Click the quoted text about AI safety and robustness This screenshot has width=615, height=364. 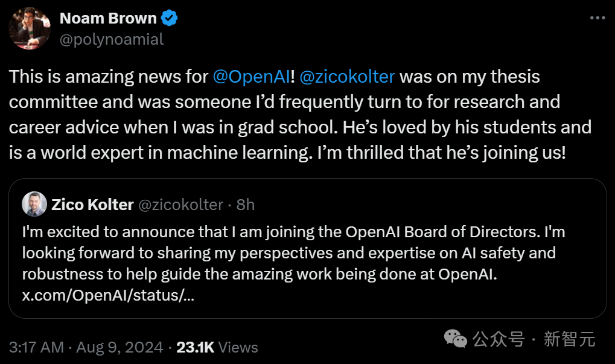point(293,253)
